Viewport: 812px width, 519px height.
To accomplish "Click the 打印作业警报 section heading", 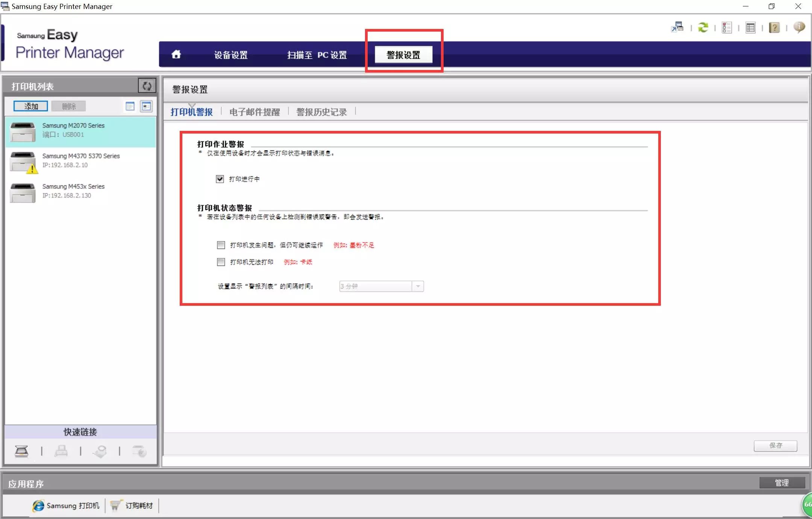I will [221, 144].
